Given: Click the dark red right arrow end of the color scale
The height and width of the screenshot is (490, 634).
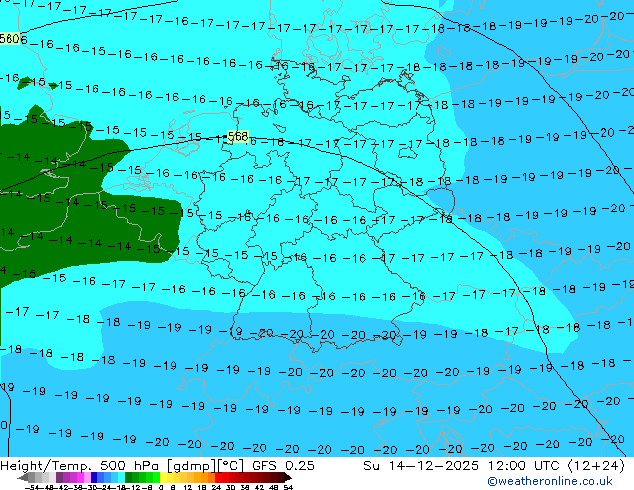Looking at the screenshot, I should click(x=288, y=478).
